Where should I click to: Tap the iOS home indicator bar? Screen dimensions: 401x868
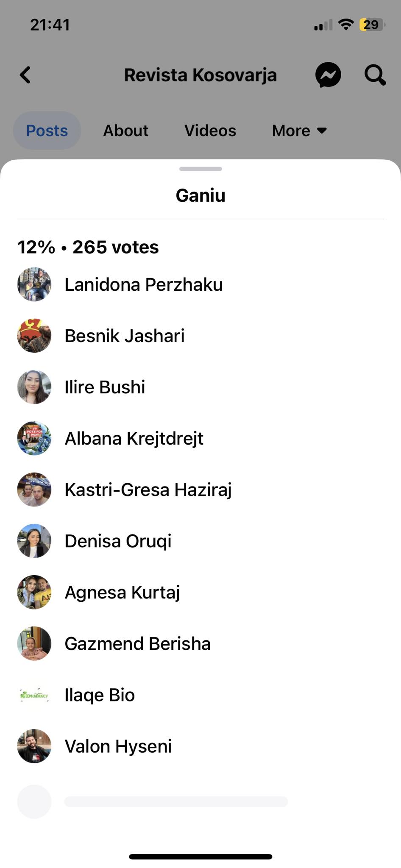(200, 857)
